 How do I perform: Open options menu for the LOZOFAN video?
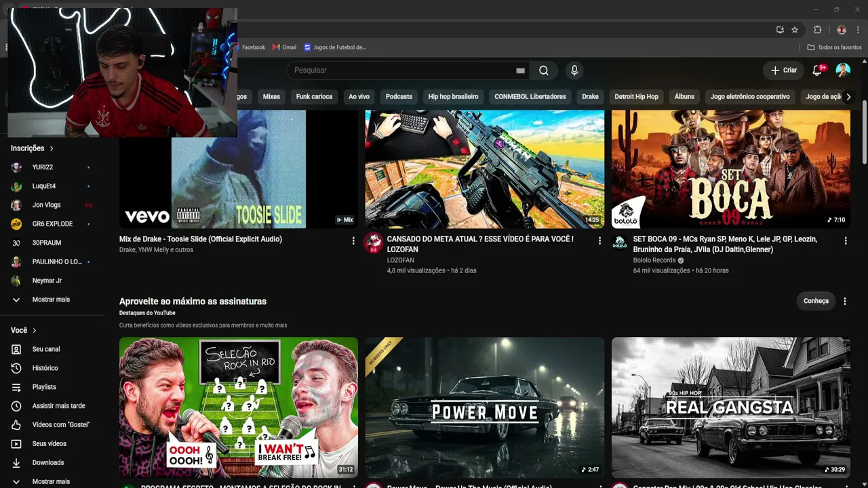(599, 241)
